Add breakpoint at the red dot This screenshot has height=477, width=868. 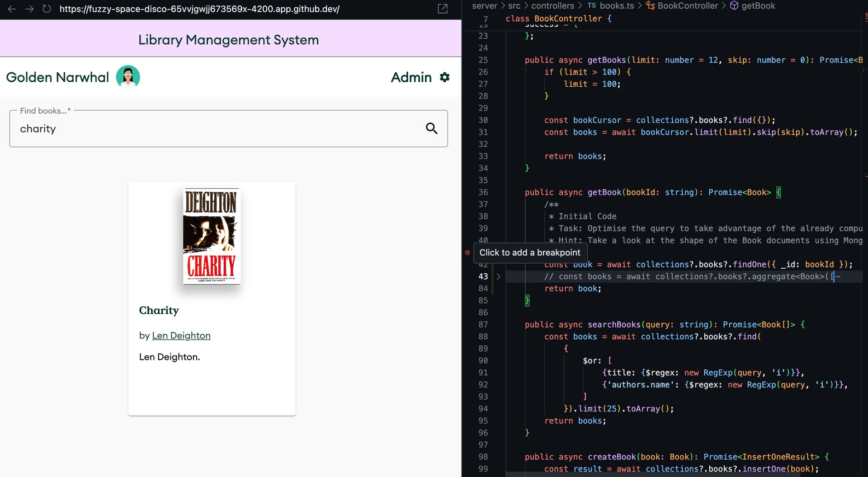pyautogui.click(x=467, y=253)
